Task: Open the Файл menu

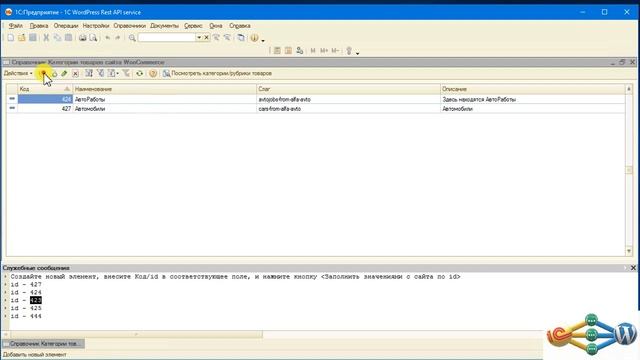Action: pyautogui.click(x=16, y=25)
